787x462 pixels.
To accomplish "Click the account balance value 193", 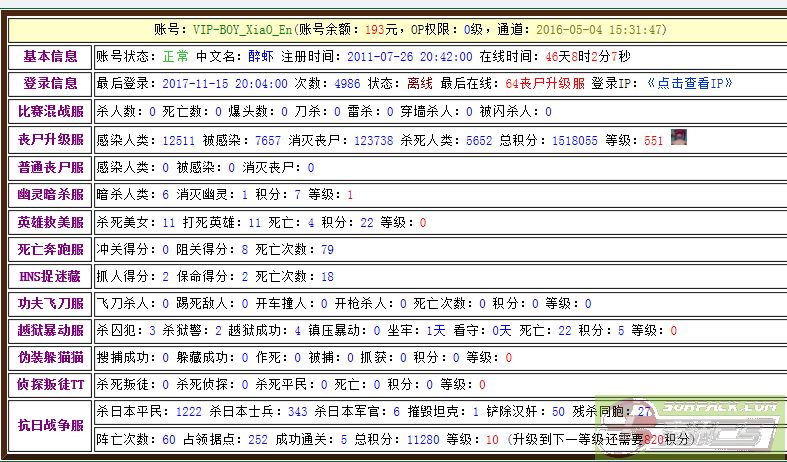I will tap(374, 30).
